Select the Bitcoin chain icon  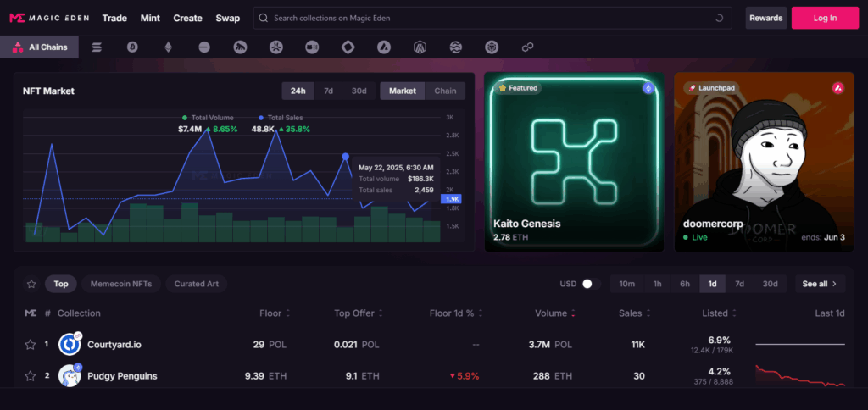(132, 47)
